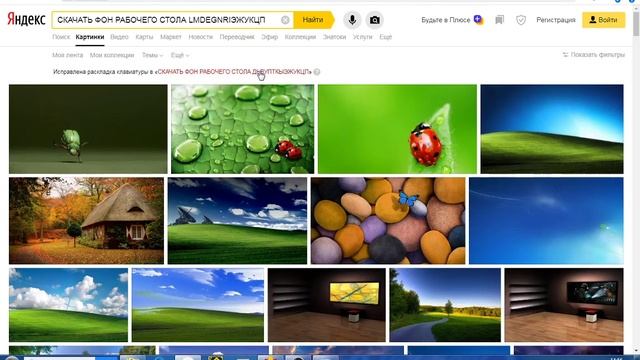Open the leaf with water drops and ladybugs image
Viewport: 640px width, 360px height.
click(242, 129)
